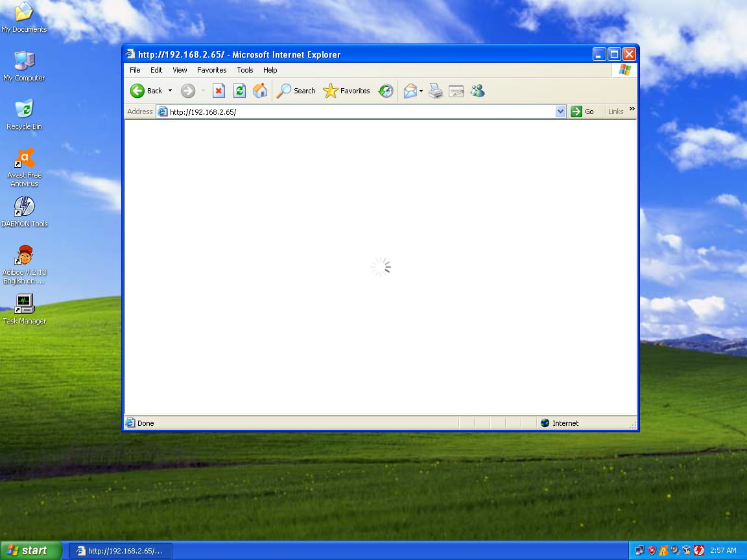Click the Mail envelope icon
Image resolution: width=747 pixels, height=560 pixels.
[x=410, y=91]
